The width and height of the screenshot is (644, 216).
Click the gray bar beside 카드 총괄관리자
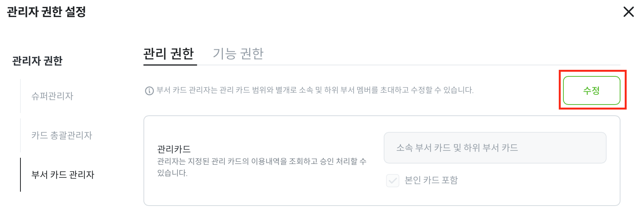tap(20, 135)
